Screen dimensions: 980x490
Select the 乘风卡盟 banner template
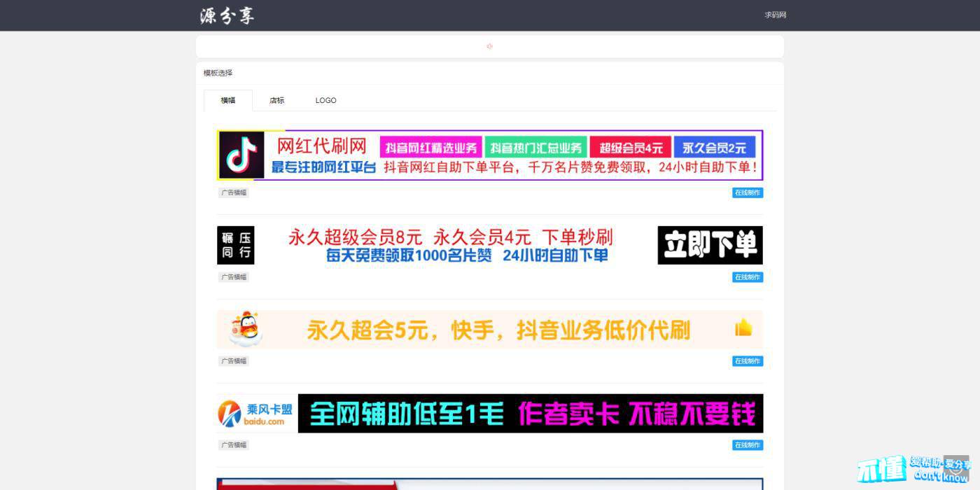[490, 413]
